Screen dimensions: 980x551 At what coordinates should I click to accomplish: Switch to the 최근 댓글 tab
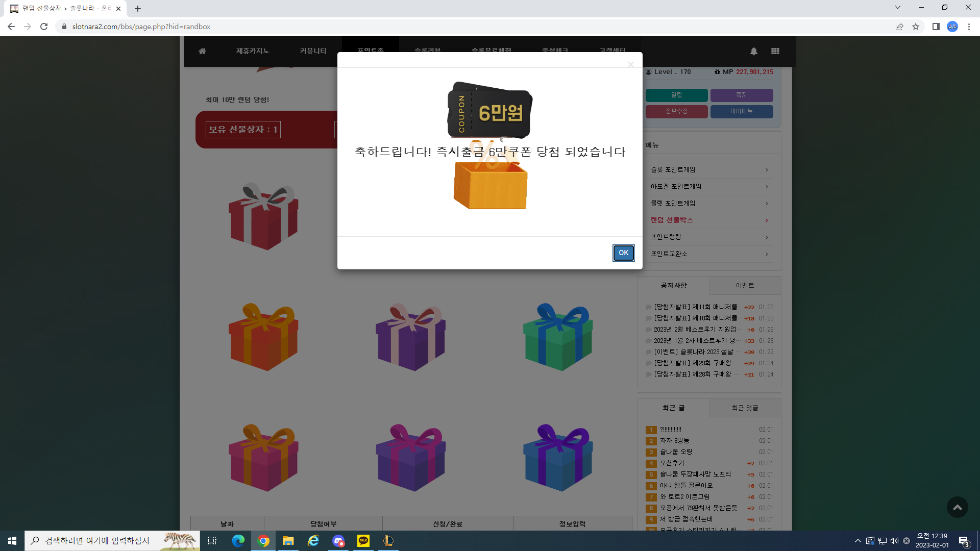click(x=745, y=408)
